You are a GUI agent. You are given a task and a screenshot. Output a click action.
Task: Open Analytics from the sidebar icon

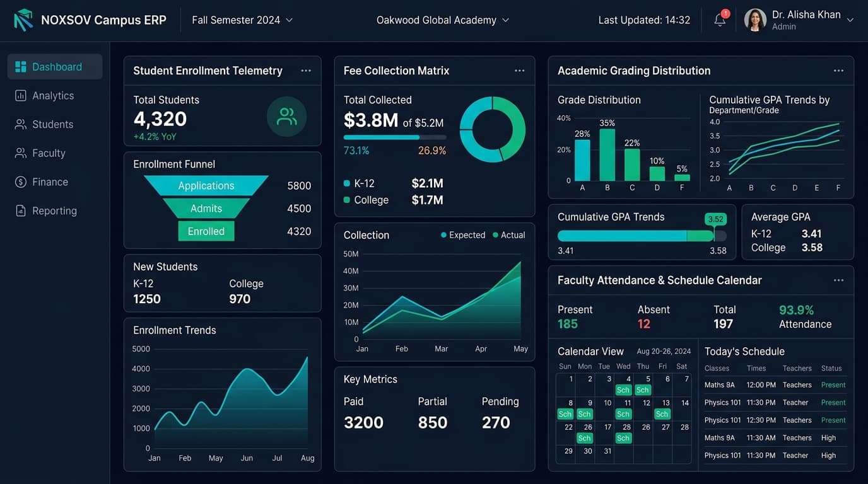click(x=21, y=96)
